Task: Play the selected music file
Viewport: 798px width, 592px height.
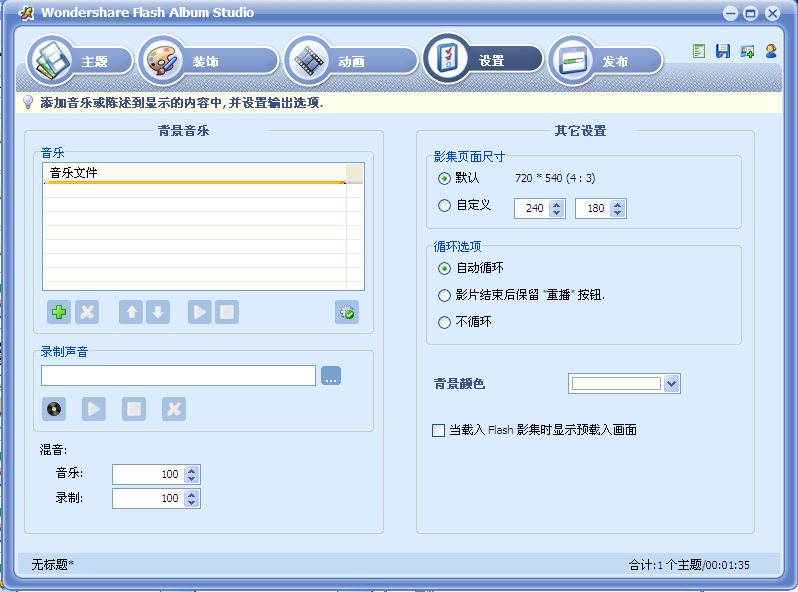Action: (200, 312)
